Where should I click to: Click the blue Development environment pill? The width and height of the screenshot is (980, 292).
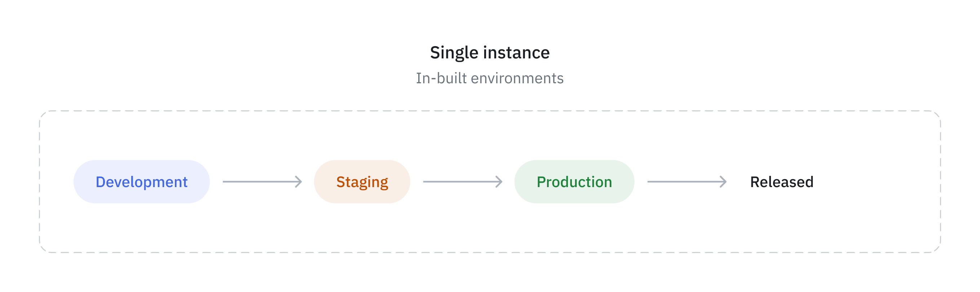(142, 182)
